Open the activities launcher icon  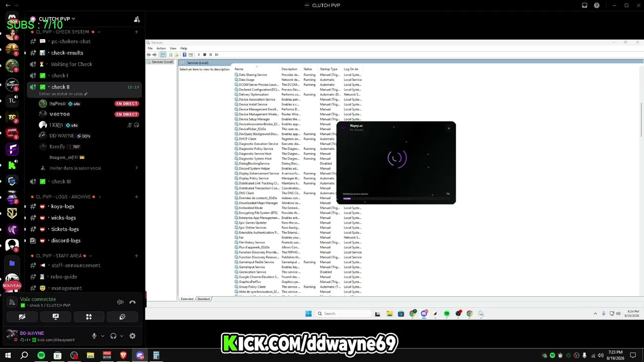click(89, 317)
